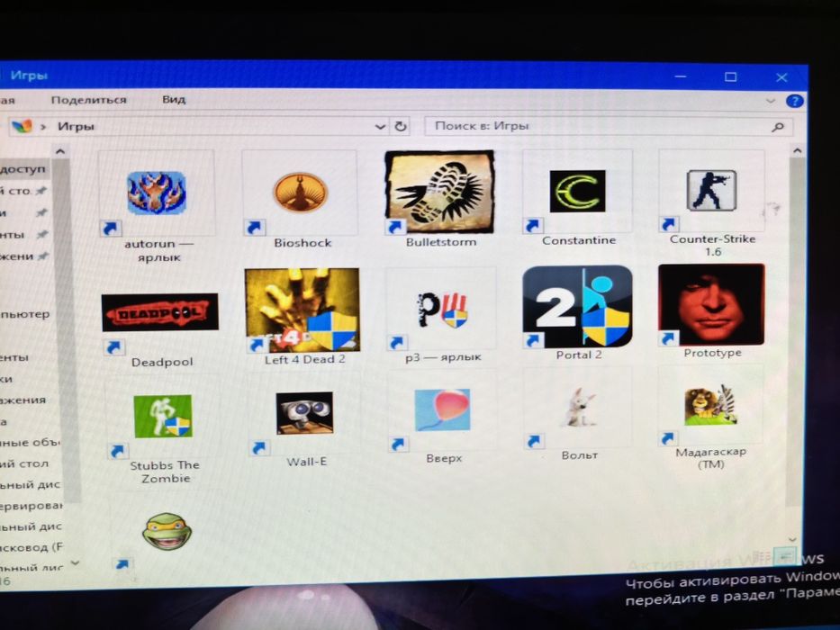
Task: Minimize the Игры window
Action: point(681,77)
